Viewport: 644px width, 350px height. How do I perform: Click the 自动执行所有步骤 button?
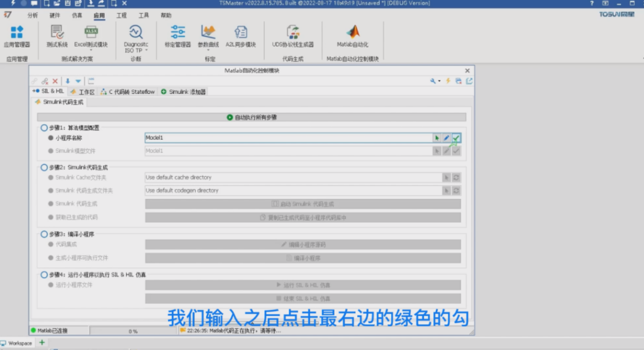click(252, 117)
